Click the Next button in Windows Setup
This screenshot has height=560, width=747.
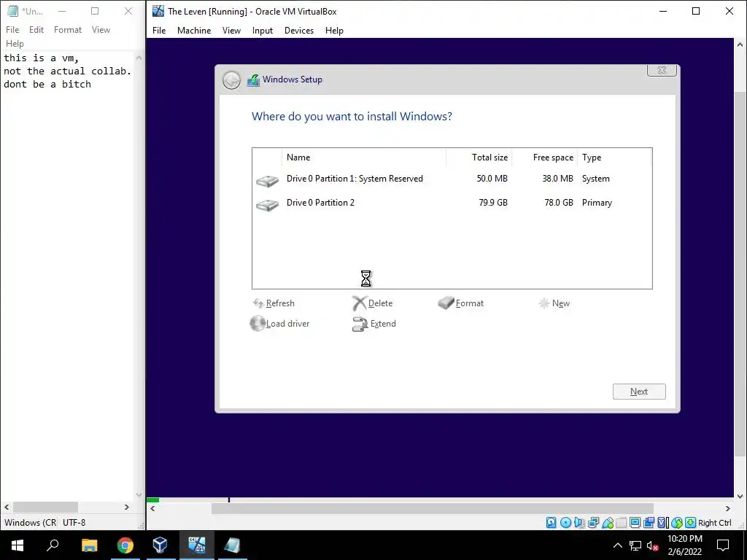point(639,392)
